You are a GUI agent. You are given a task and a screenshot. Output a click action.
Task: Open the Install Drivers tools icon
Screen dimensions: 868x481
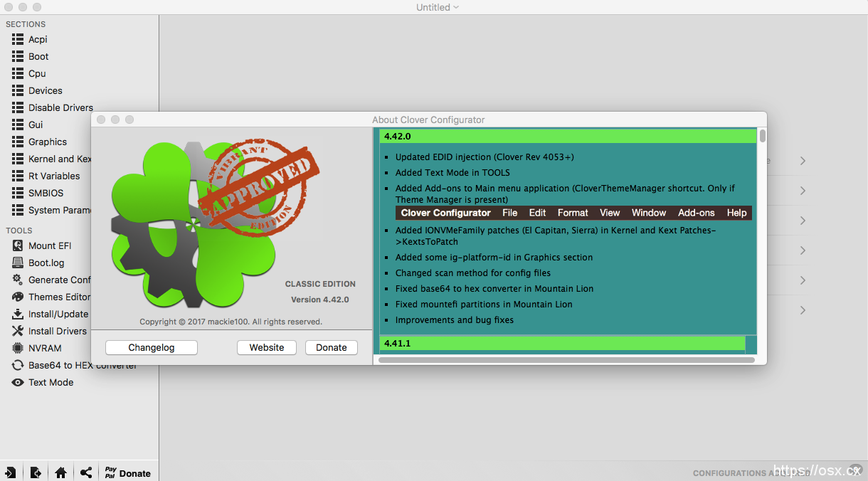pyautogui.click(x=18, y=331)
